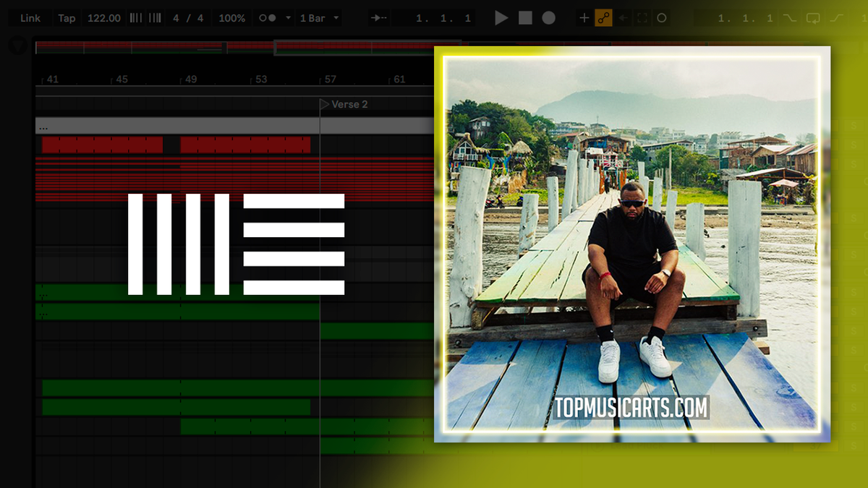Click the Tap tempo button
868x488 pixels.
tap(67, 18)
